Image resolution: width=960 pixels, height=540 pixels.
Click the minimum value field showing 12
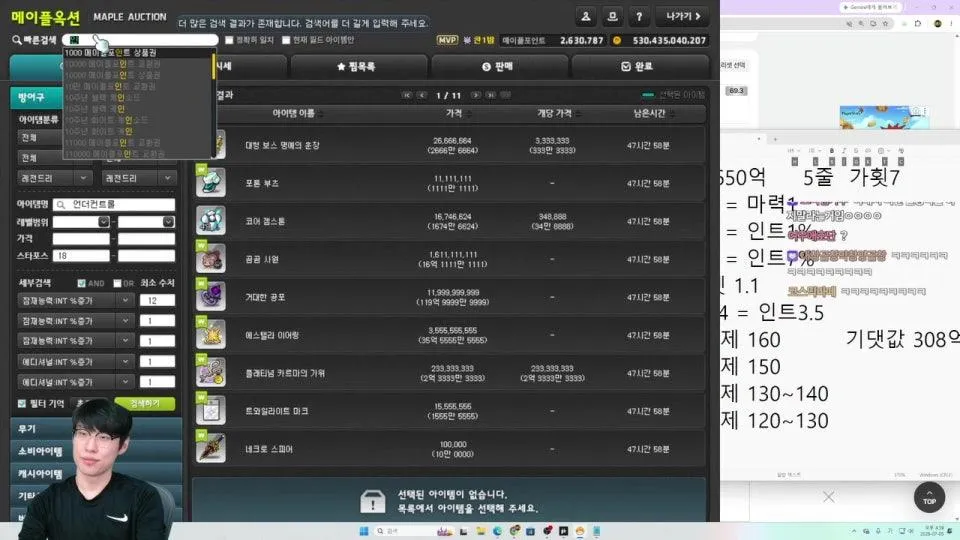(x=157, y=300)
